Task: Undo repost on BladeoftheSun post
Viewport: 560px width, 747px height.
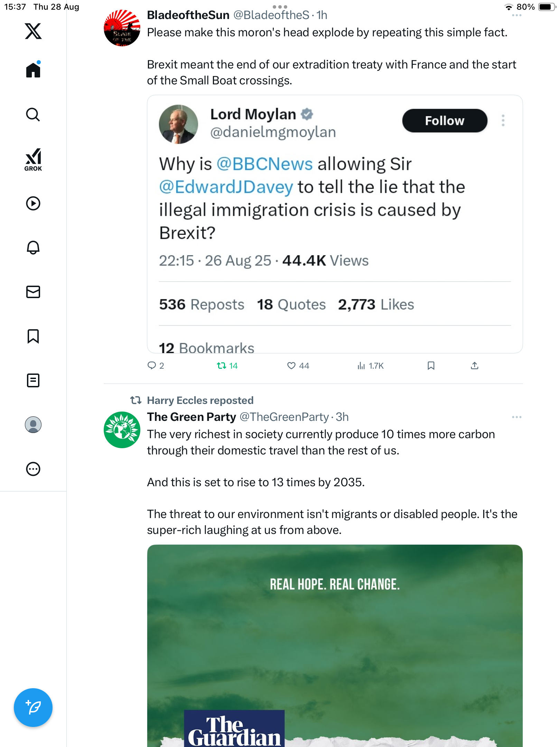Action: (222, 366)
